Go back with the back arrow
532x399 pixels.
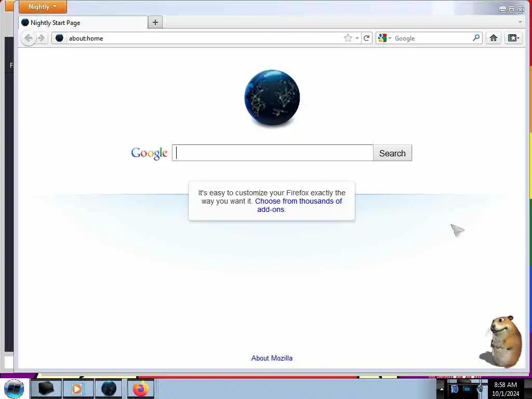(x=29, y=38)
